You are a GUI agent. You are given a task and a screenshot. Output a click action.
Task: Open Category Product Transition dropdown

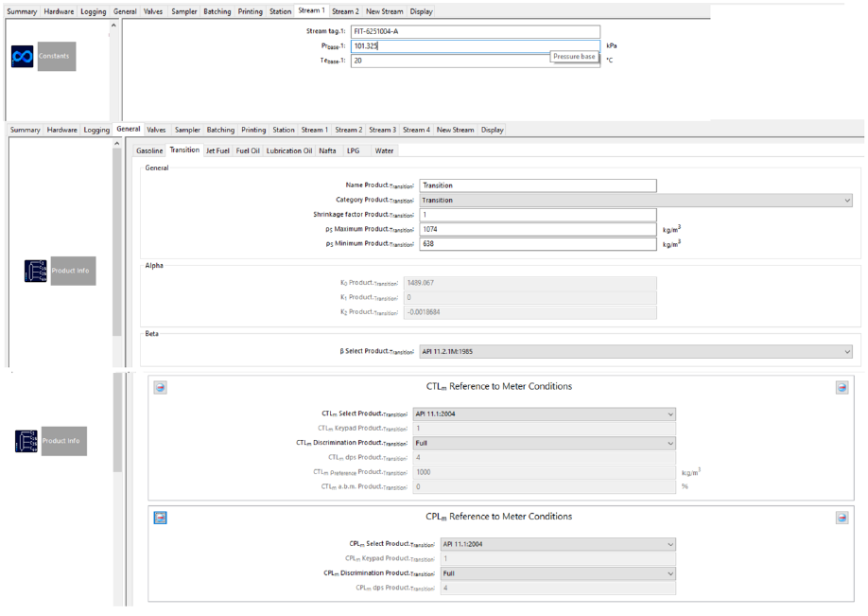(x=635, y=200)
